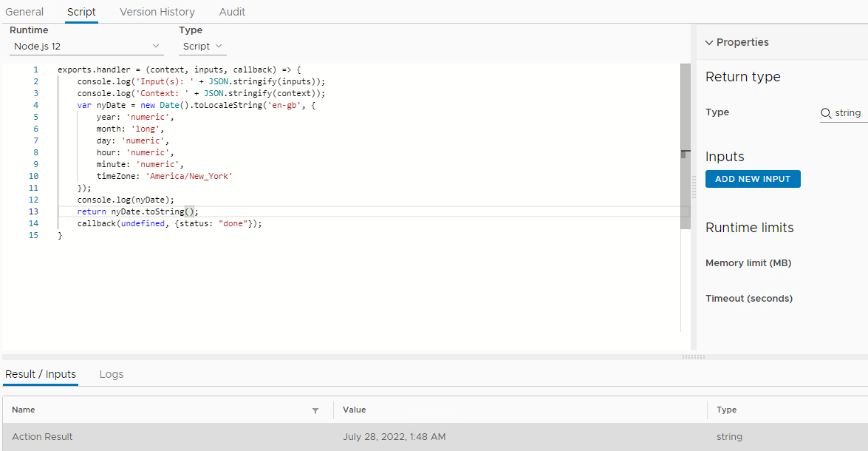Click string type cell in Action Result row

click(x=730, y=437)
